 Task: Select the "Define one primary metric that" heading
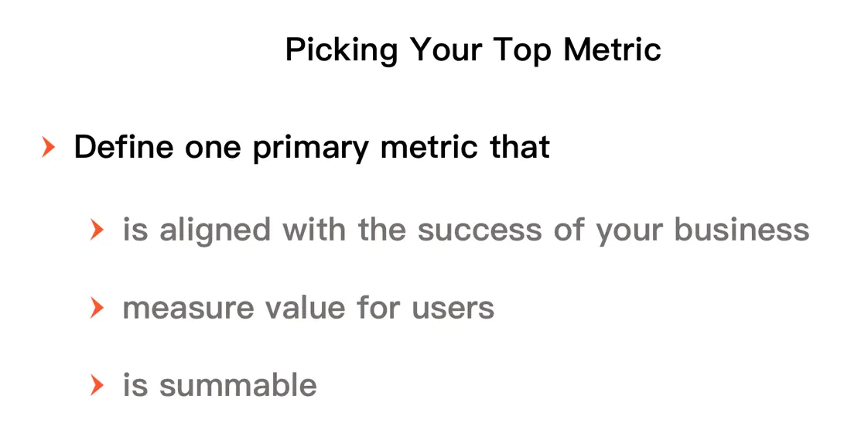(x=312, y=147)
